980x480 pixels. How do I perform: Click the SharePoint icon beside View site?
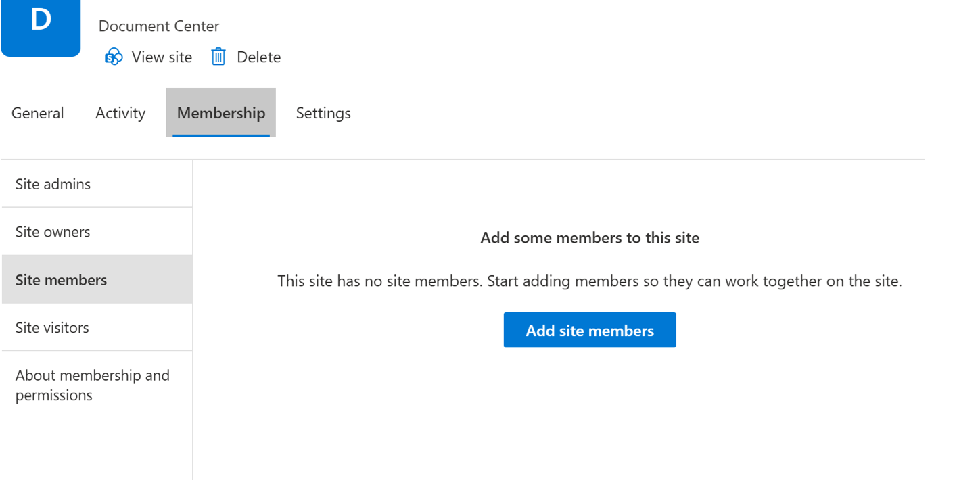tap(114, 57)
